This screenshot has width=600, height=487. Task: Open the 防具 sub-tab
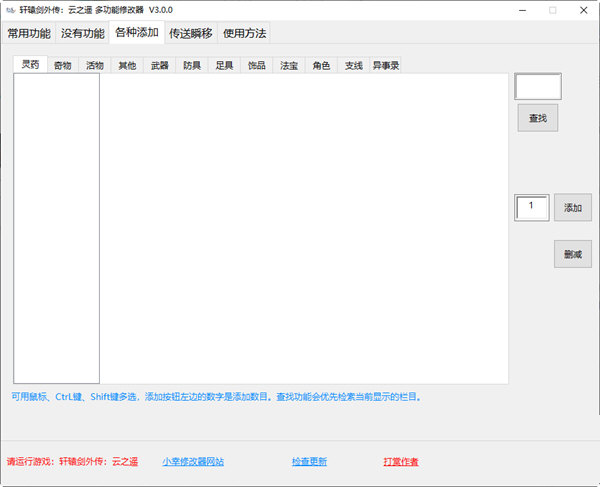(x=192, y=65)
